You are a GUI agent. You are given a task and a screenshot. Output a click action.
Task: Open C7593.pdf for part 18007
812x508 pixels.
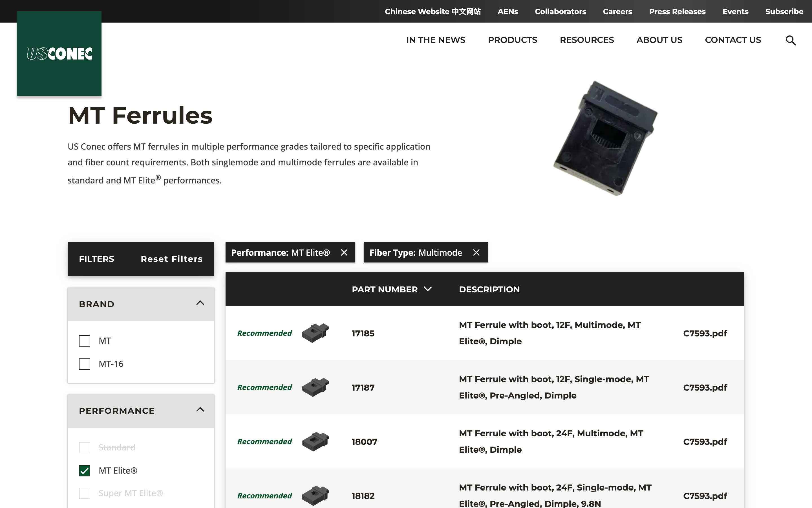pos(705,441)
